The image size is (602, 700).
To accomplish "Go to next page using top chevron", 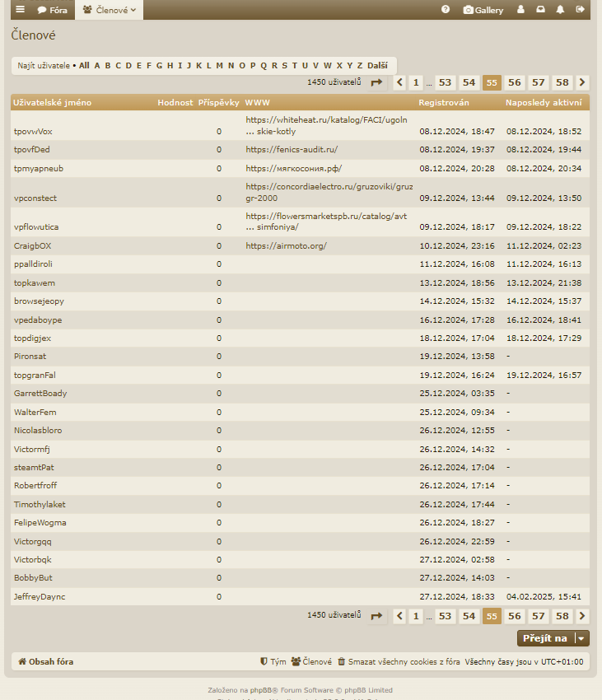I will point(582,82).
